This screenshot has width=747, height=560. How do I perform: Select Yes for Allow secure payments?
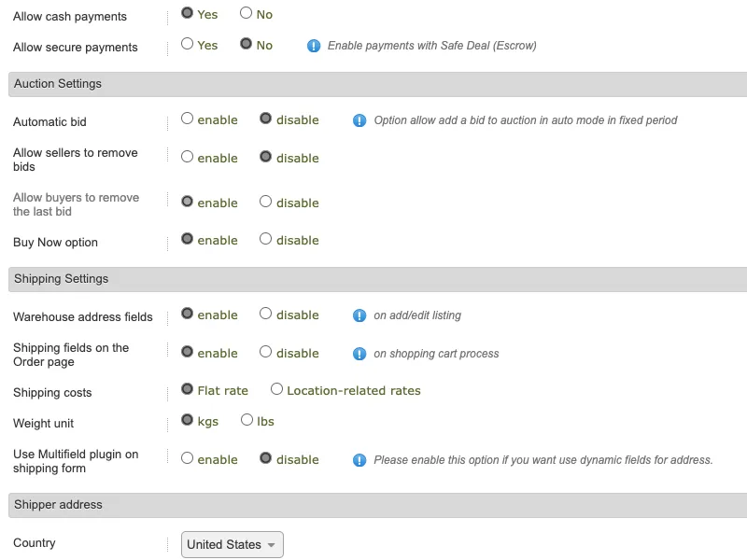click(x=188, y=44)
